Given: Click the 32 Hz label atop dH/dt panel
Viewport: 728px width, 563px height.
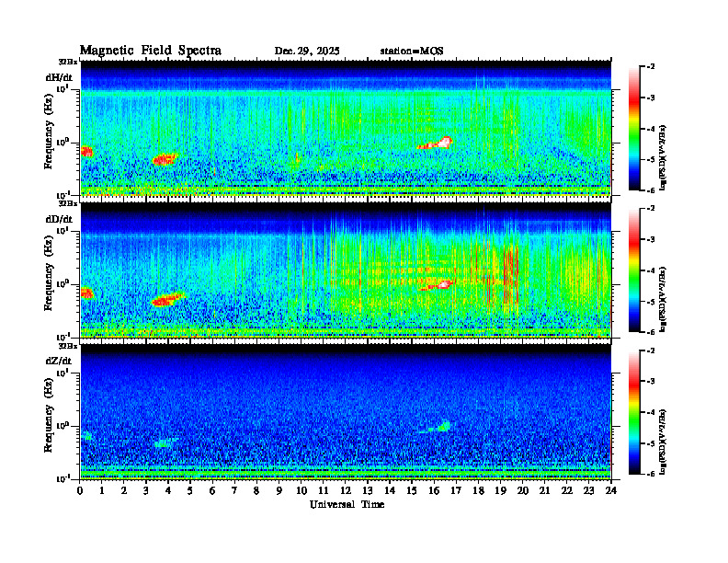Looking at the screenshot, I should 67,62.
